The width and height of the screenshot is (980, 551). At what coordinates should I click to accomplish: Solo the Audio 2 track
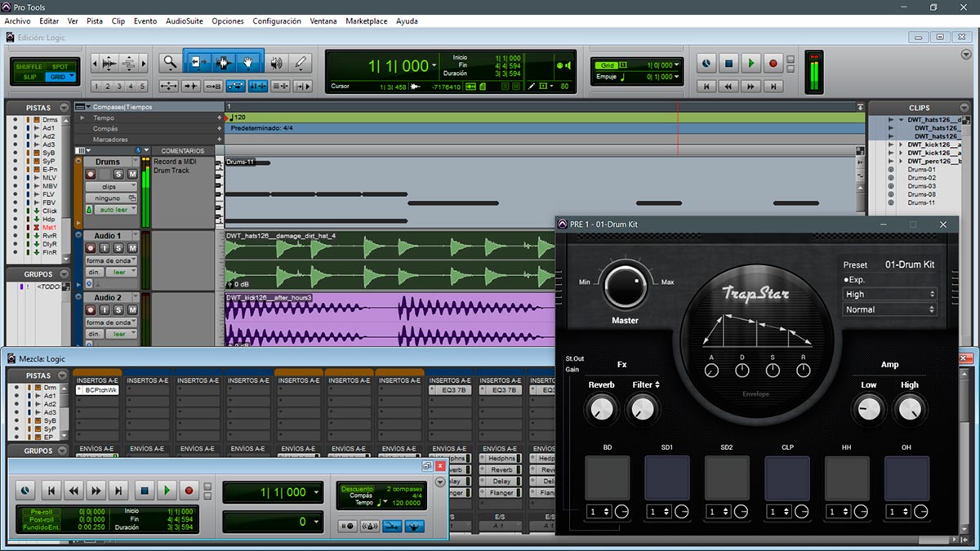click(118, 310)
